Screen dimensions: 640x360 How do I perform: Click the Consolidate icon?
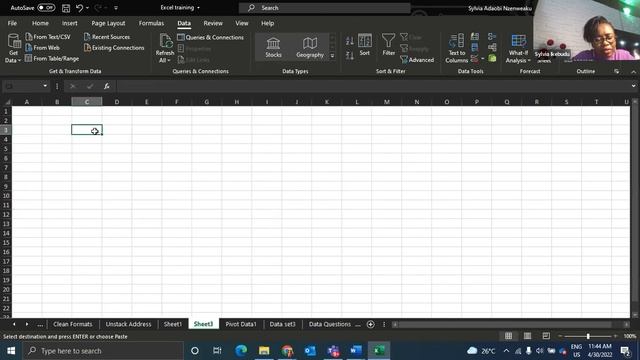point(492,37)
